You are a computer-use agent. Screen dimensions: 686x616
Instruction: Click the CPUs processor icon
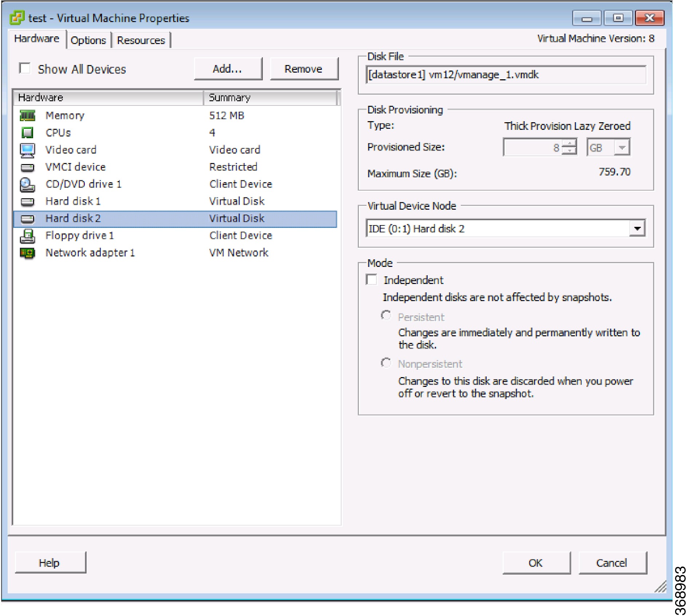(27, 133)
